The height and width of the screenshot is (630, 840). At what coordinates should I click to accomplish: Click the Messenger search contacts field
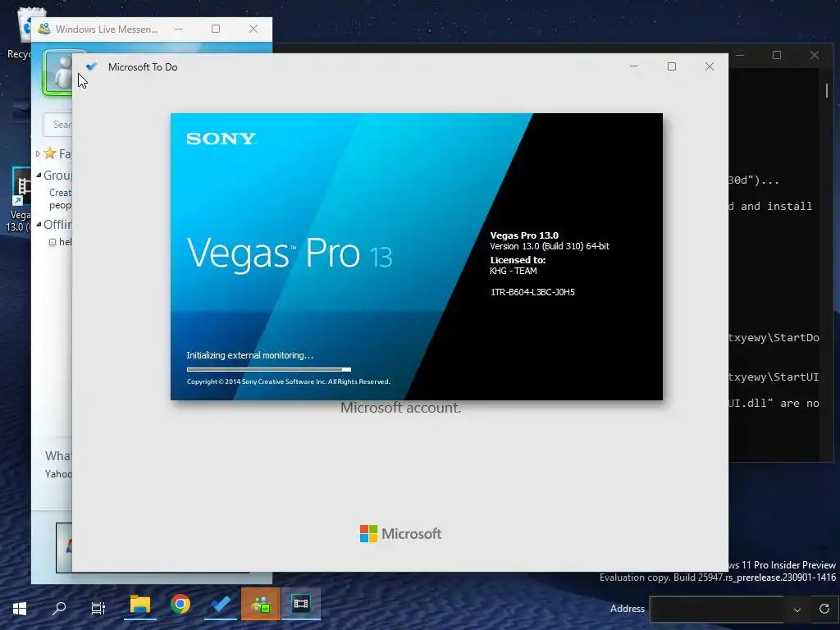point(58,125)
